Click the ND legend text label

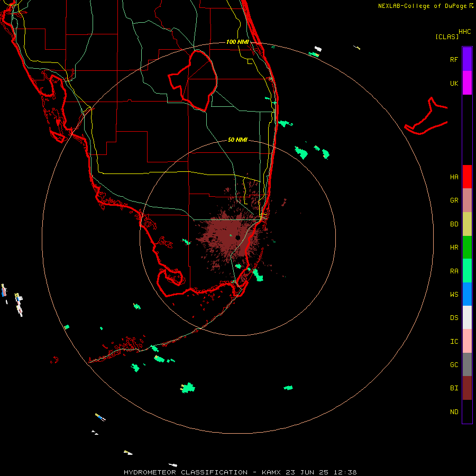click(x=454, y=412)
